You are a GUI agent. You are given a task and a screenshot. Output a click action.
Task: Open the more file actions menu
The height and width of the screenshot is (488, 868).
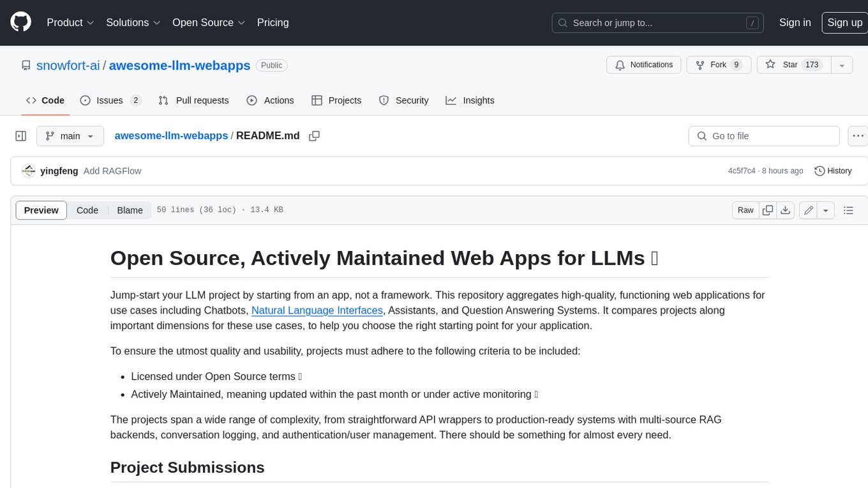point(858,136)
